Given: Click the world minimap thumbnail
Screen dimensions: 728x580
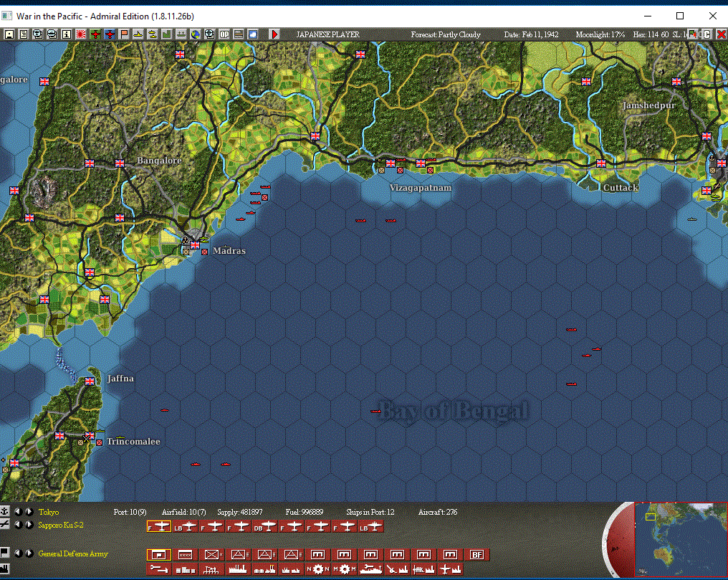Looking at the screenshot, I should pyautogui.click(x=681, y=540).
